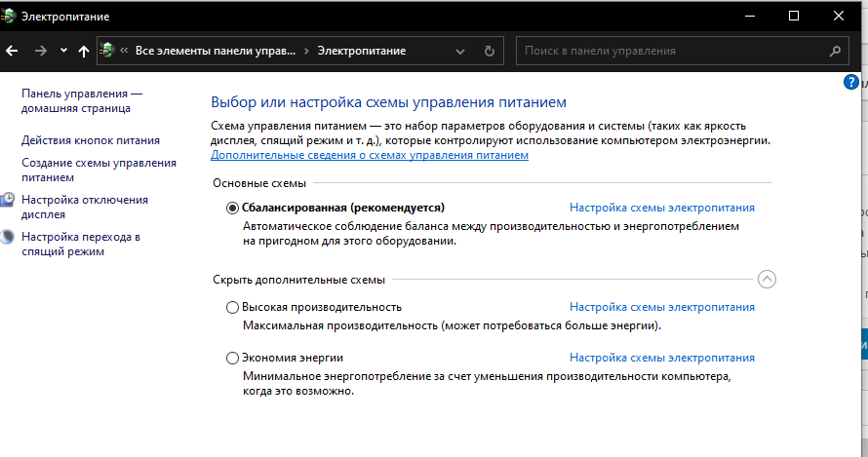Click the Скрыть дополнительные схемы label
The height and width of the screenshot is (457, 868).
pos(299,280)
